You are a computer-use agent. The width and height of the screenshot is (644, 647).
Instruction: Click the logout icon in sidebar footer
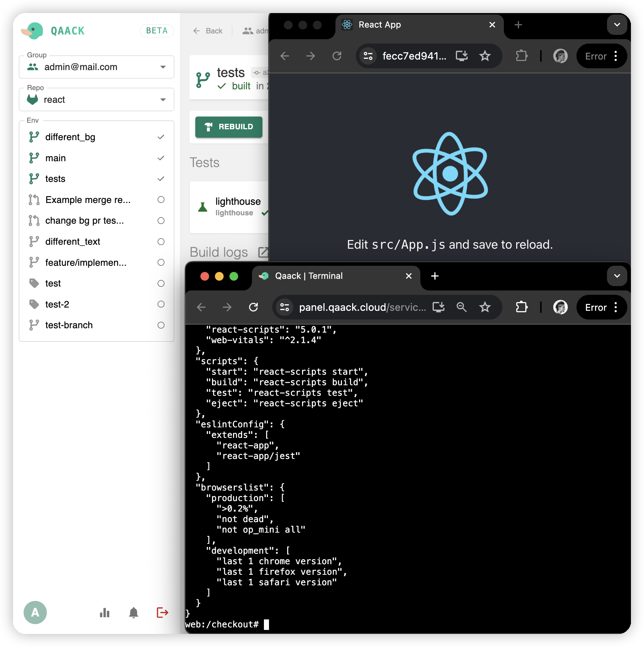tap(162, 613)
